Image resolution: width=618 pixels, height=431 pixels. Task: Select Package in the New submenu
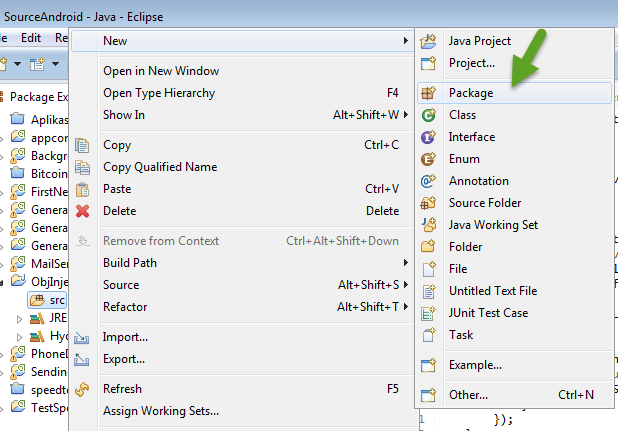click(x=514, y=93)
